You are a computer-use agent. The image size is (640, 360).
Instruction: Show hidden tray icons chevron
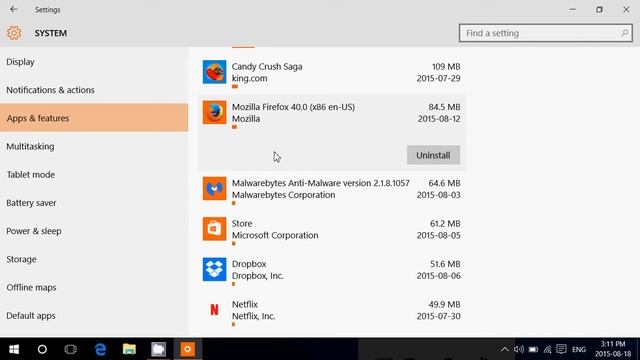(504, 349)
